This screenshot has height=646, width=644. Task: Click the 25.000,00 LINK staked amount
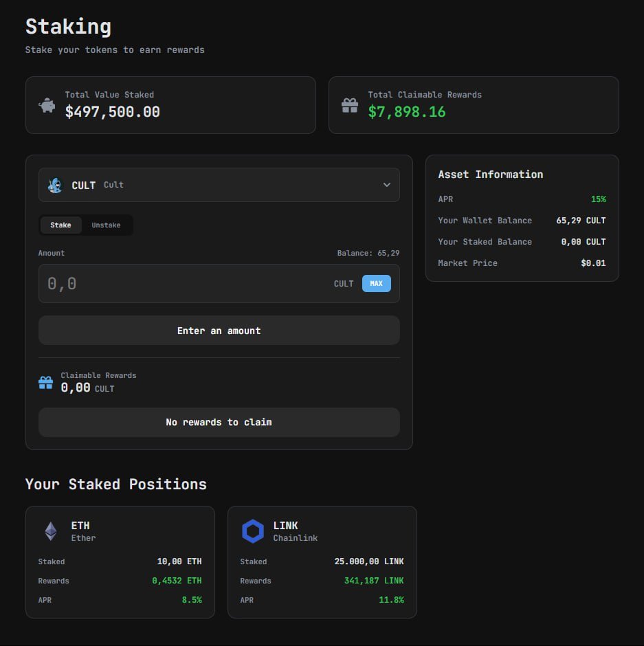point(369,561)
